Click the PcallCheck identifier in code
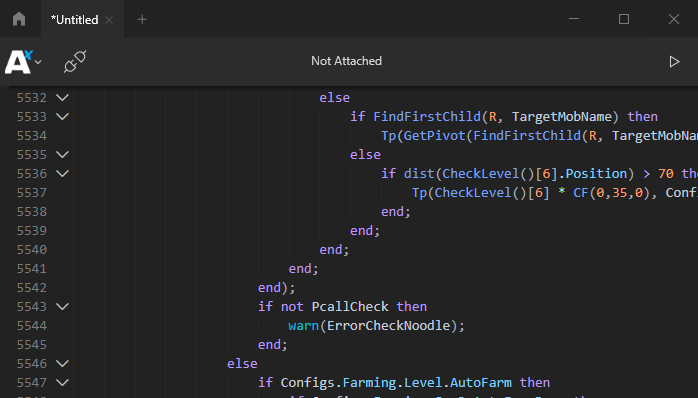The image size is (698, 398). 350,307
